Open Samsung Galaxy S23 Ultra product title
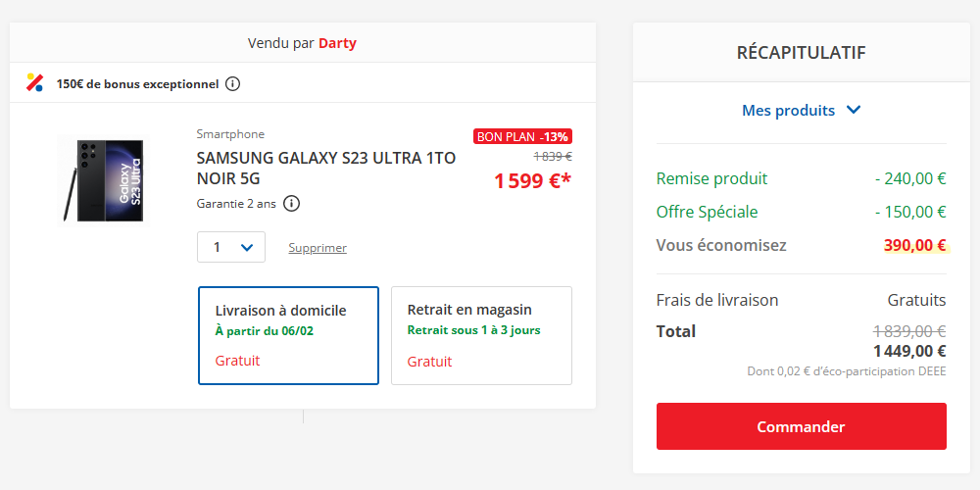The height and width of the screenshot is (490, 980). click(326, 169)
